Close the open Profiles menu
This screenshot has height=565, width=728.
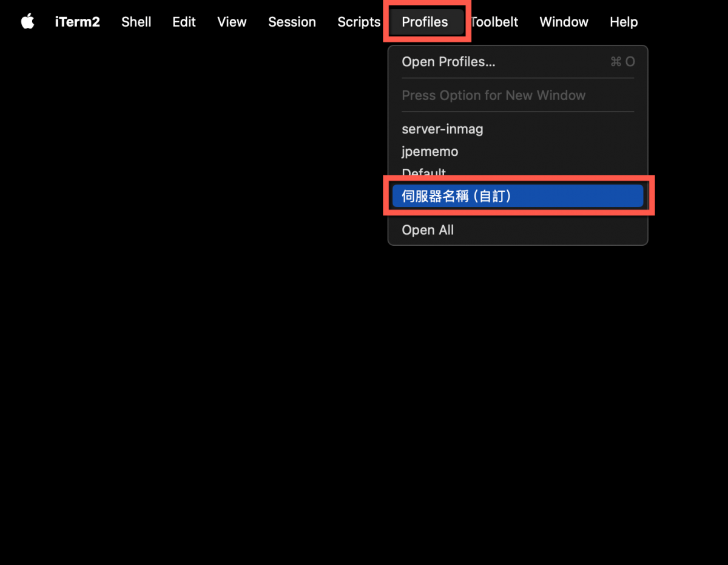coord(425,22)
